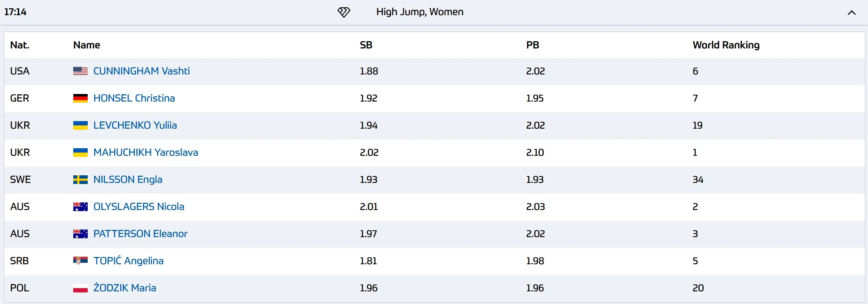Image resolution: width=868 pixels, height=304 pixels.
Task: Open MAHUCHIKH Yaroslava profile link
Action: click(x=145, y=153)
